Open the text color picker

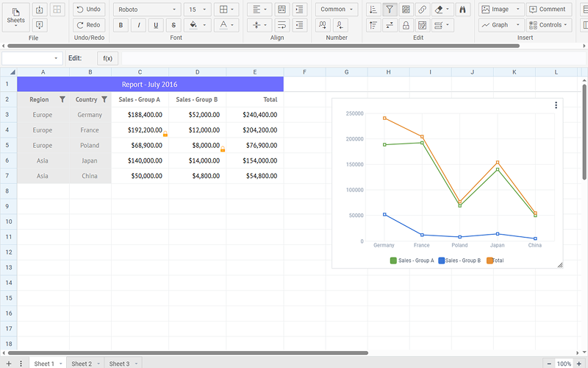coord(226,25)
